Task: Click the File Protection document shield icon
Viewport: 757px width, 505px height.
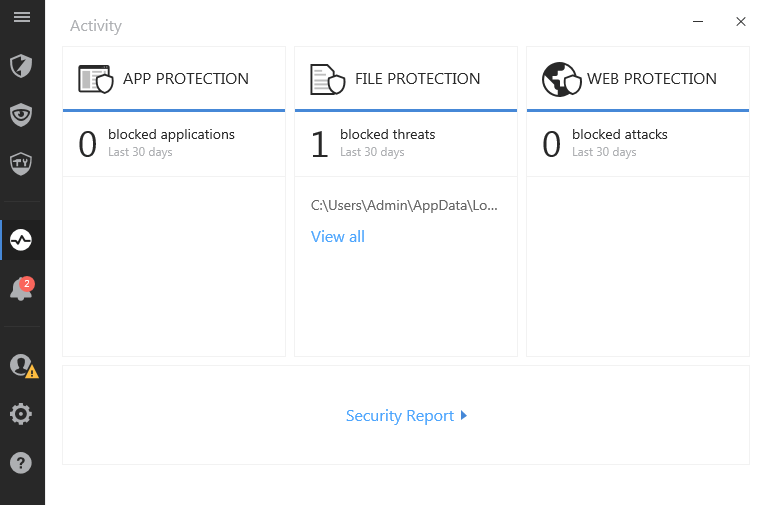Action: click(326, 79)
